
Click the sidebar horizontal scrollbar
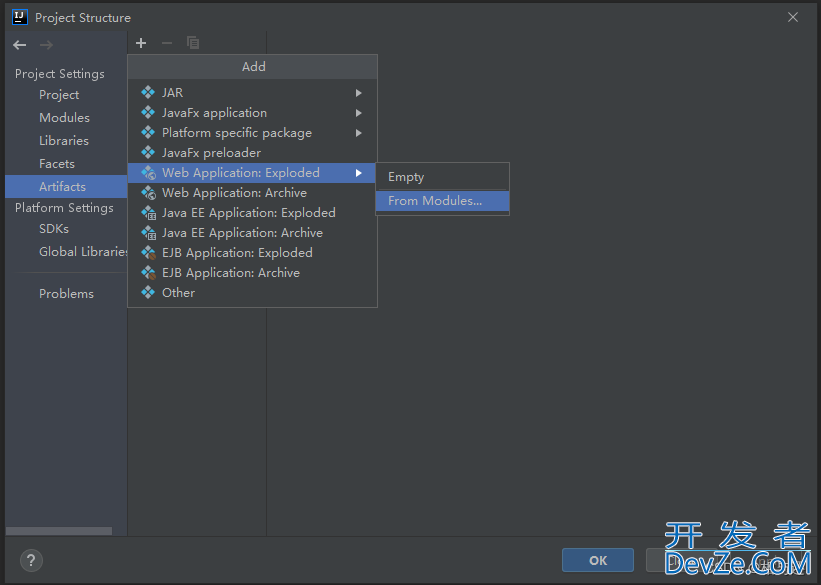pos(59,531)
